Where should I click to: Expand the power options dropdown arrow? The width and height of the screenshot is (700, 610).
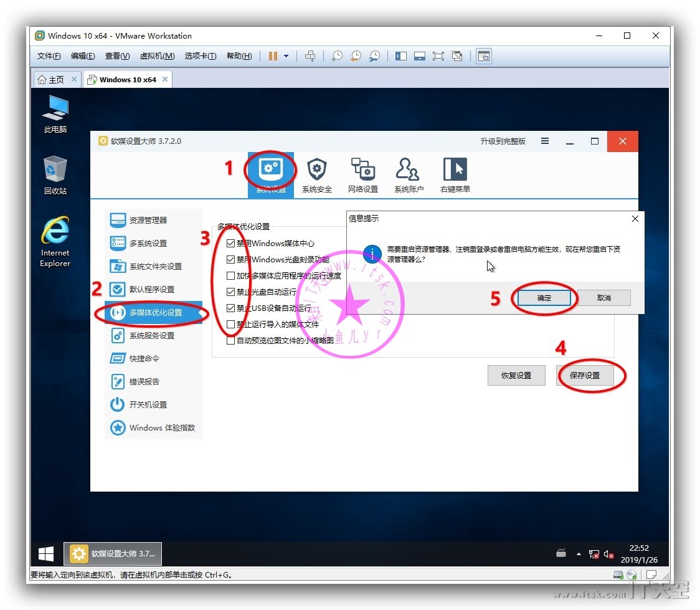pyautogui.click(x=286, y=56)
